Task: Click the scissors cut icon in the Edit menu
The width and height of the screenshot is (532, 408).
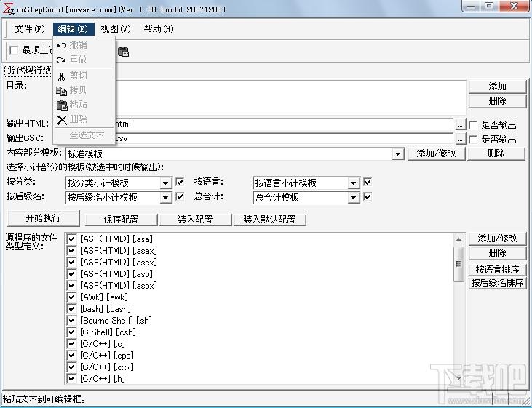Action: click(61, 76)
